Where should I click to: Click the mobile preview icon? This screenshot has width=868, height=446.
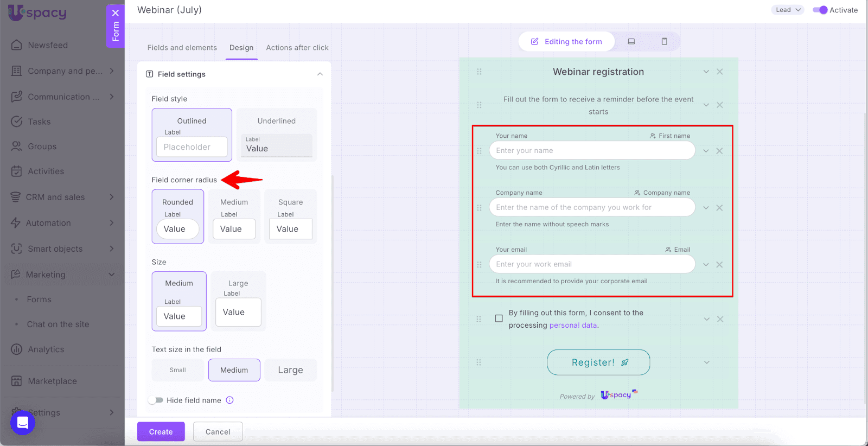point(664,41)
